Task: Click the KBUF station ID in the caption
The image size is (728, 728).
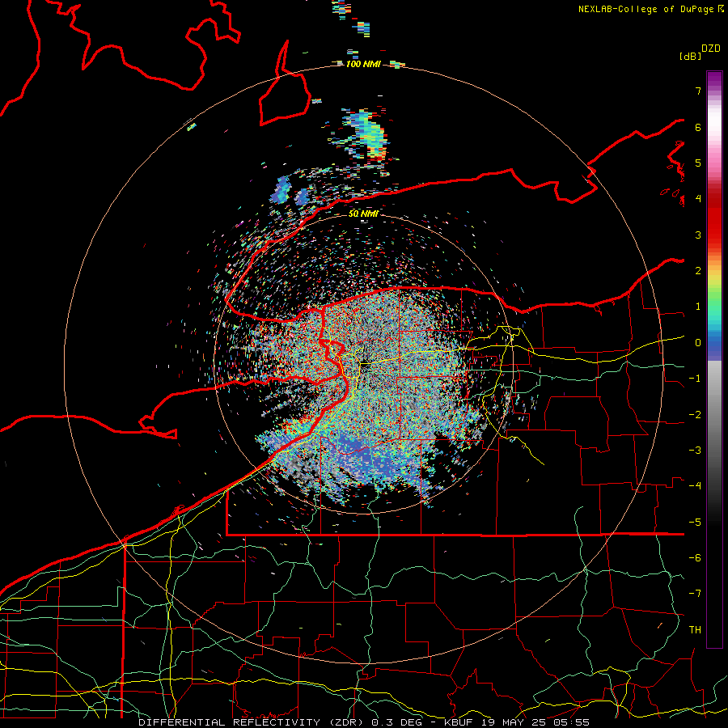Action: pyautogui.click(x=459, y=722)
